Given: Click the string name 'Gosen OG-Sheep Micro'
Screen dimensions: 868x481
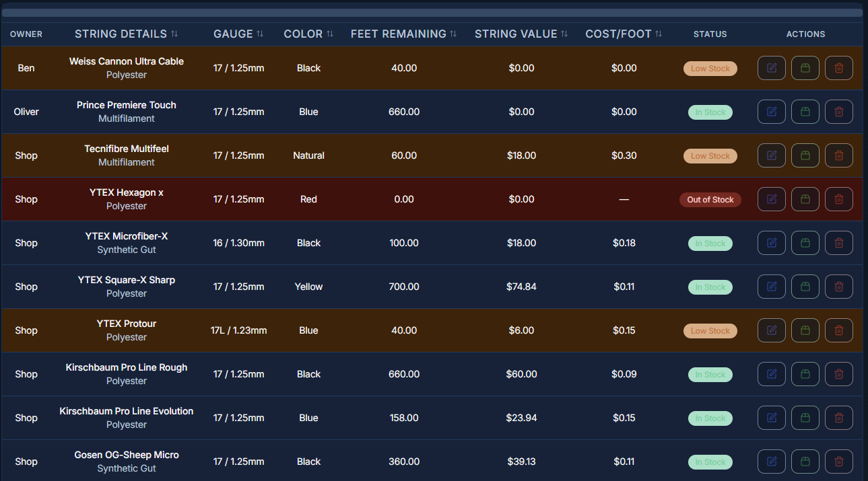Looking at the screenshot, I should click(x=127, y=455).
